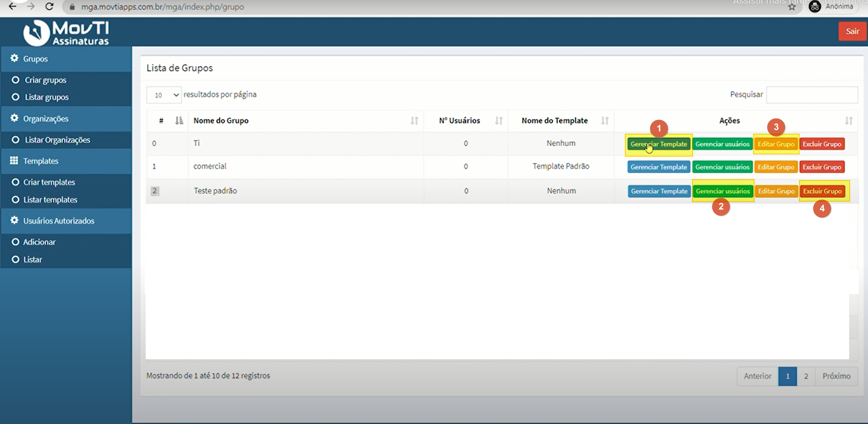Viewport: 868px width, 424px height.
Task: Click the browser address bar URL
Action: pos(163,7)
